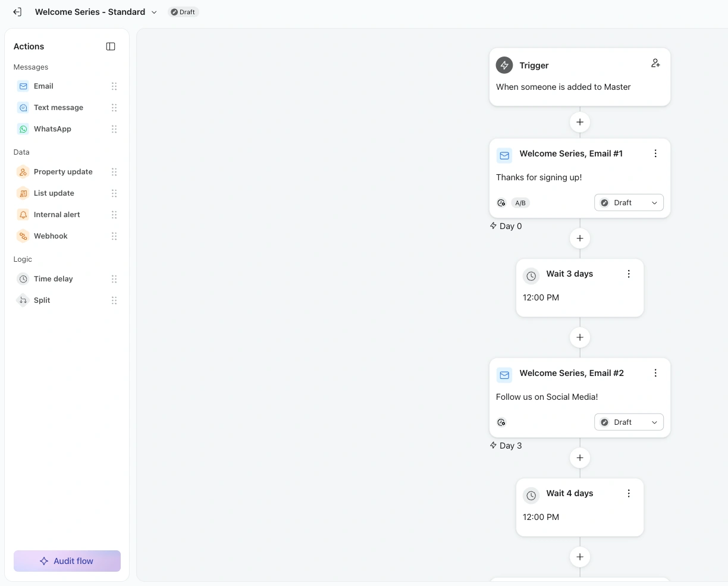The height and width of the screenshot is (586, 728).
Task: Click the A/B badge on Email #1
Action: 520,203
